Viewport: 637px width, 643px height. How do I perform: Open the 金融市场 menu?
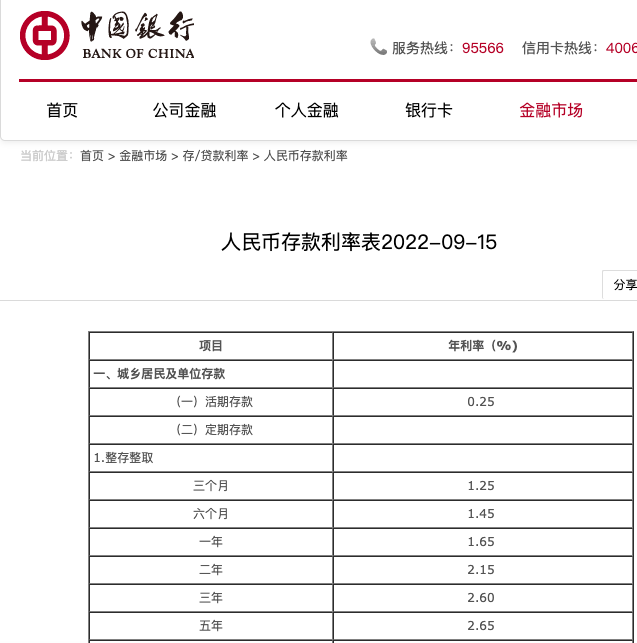(551, 110)
